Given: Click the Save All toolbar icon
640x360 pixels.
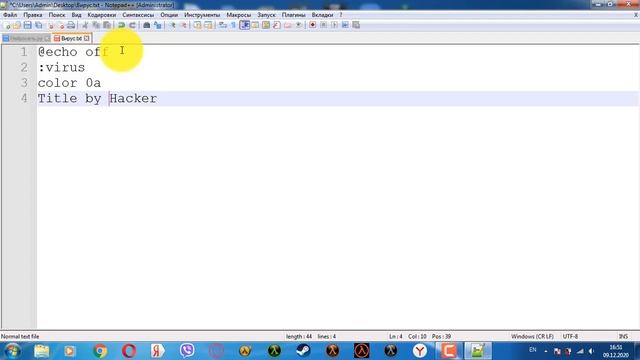Looking at the screenshot, I should [38, 25].
